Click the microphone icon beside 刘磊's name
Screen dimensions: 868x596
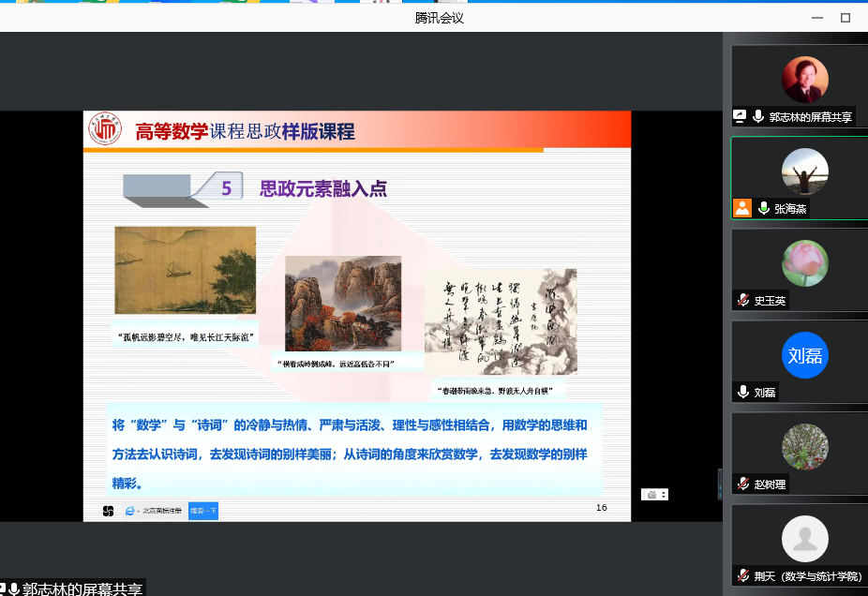click(742, 393)
